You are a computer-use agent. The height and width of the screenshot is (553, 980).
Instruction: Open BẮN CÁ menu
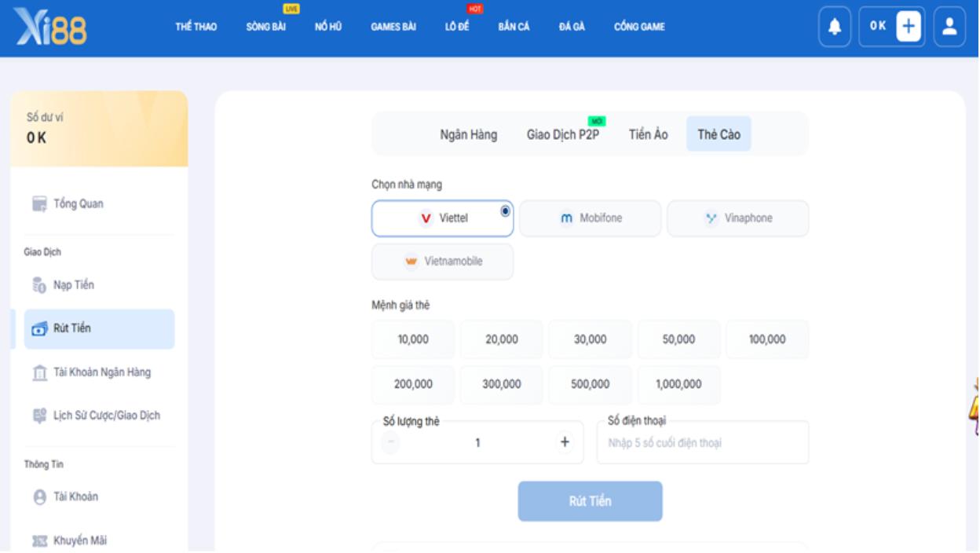pyautogui.click(x=514, y=27)
